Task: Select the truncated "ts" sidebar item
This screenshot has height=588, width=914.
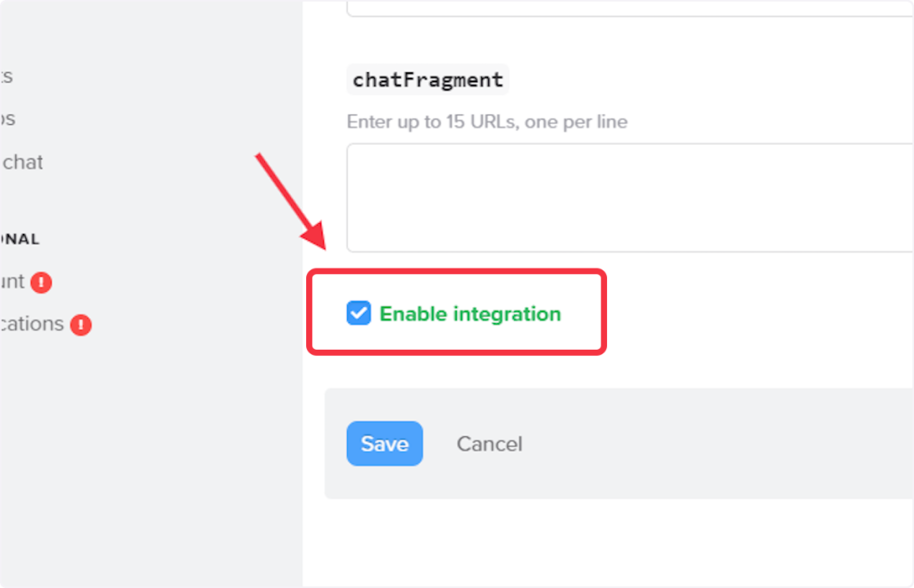Action: click(x=6, y=77)
